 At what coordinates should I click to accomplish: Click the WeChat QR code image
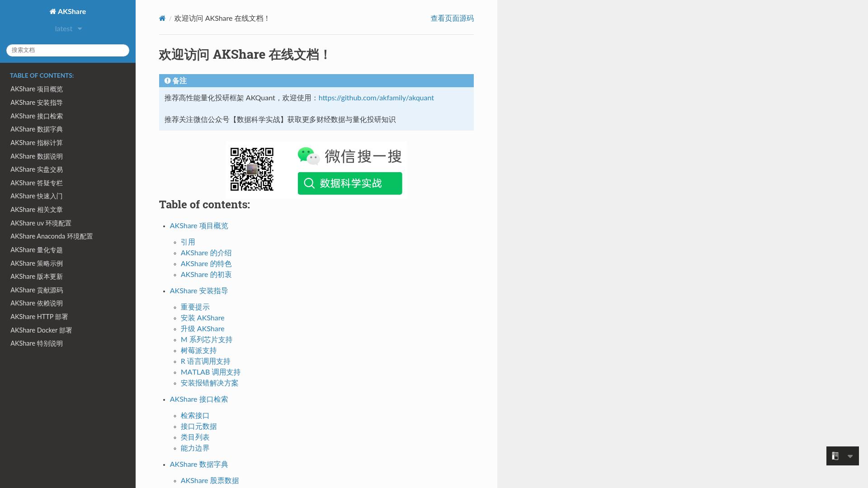[252, 169]
